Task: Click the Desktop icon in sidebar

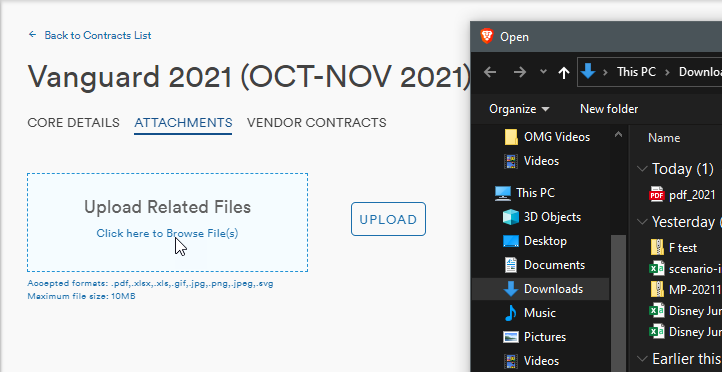Action: point(511,241)
